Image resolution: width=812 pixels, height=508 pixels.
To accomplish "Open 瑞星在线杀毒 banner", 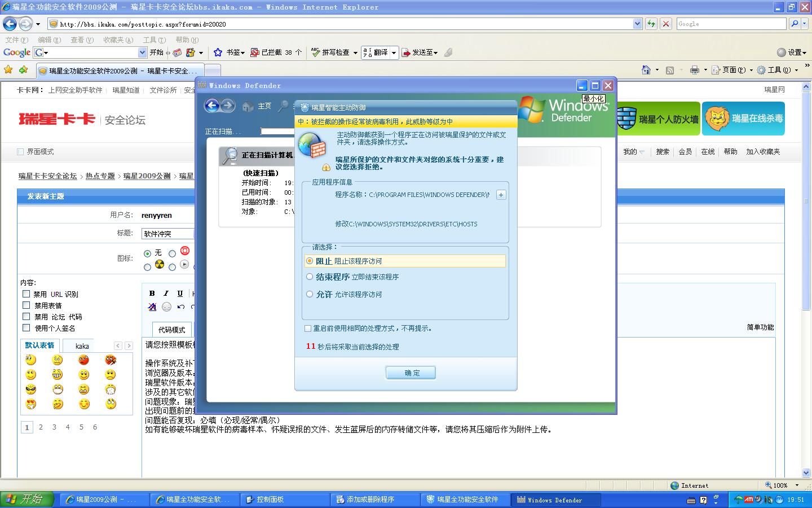I will [743, 119].
